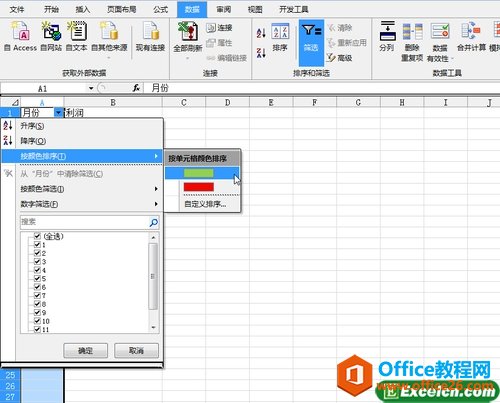Uncheck filter value 1 checkbox
The width and height of the screenshot is (500, 403).
tap(37, 245)
